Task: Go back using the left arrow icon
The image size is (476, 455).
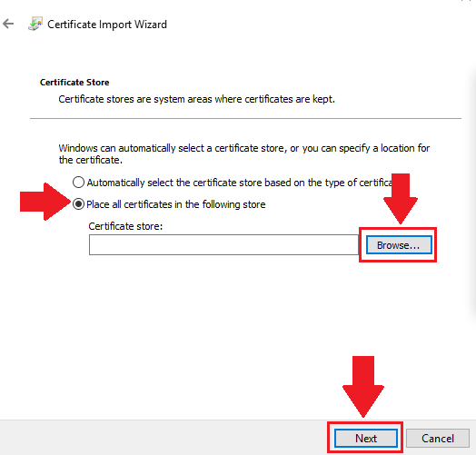Action: 8,24
